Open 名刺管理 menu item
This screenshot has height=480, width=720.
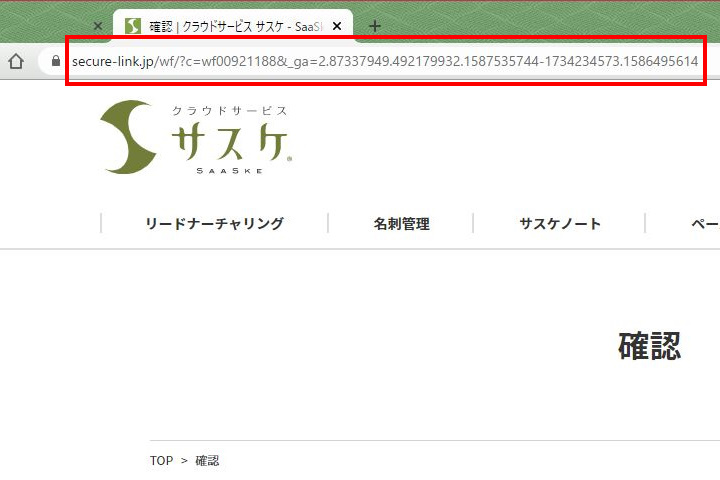tap(401, 224)
